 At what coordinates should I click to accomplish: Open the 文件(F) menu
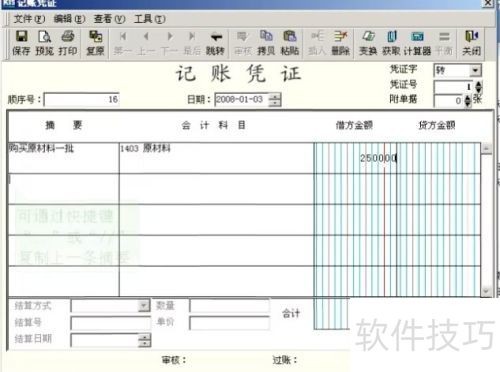(29, 19)
